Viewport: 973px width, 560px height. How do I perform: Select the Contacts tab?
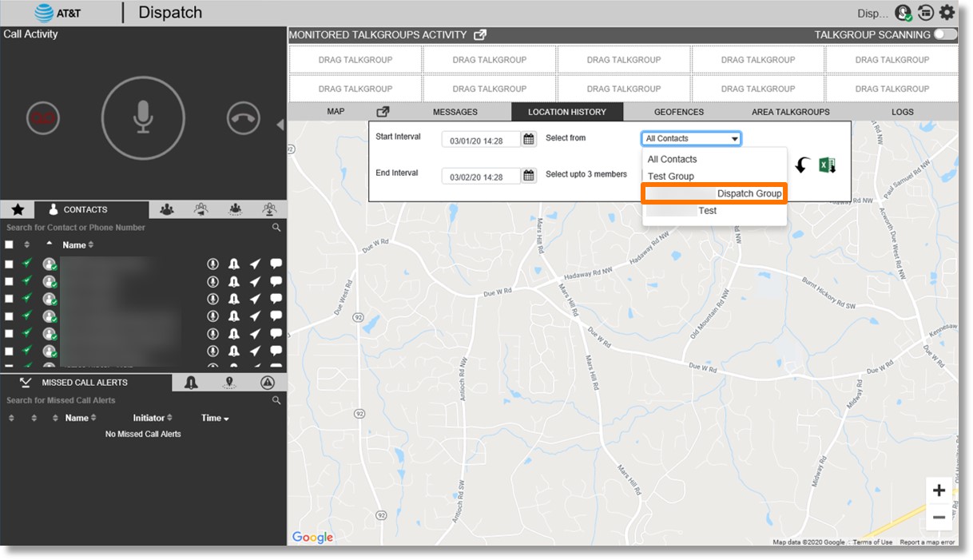[91, 209]
